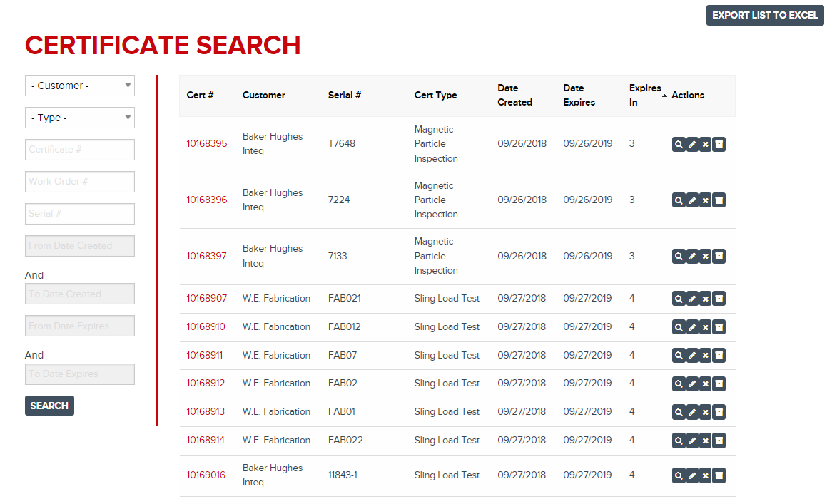Click the Export List to Excel button
832x504 pixels.
[x=765, y=16]
